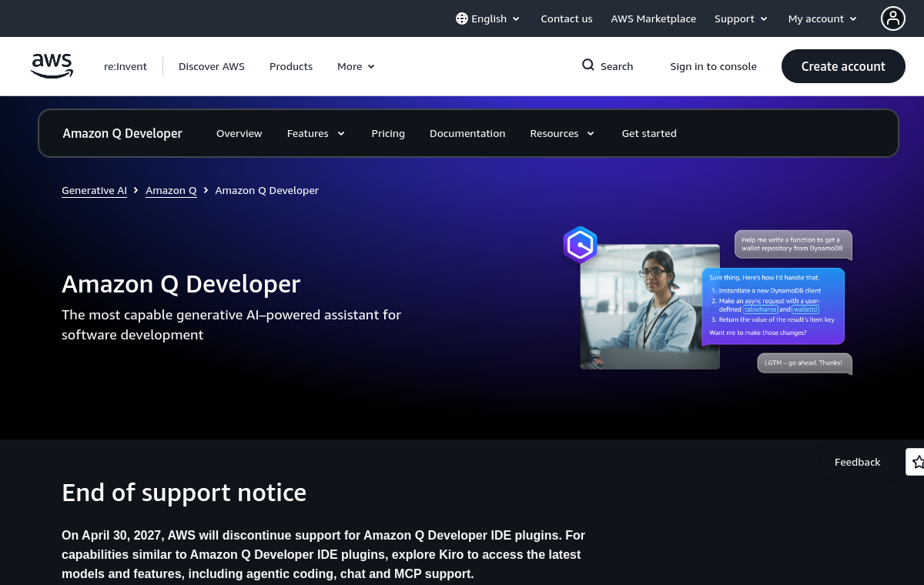Open the Documentation tab
Image resolution: width=924 pixels, height=585 pixels.
click(x=467, y=133)
